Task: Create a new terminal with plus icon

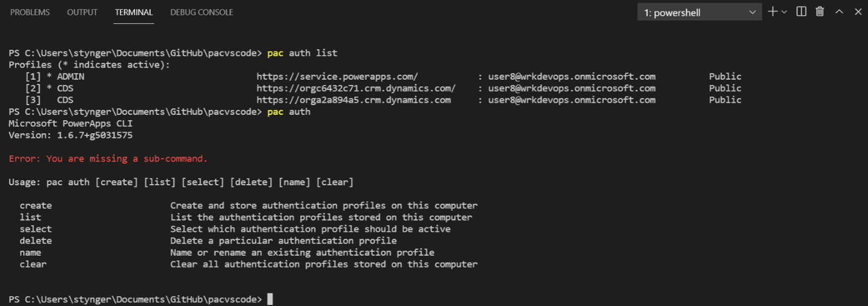Action: coord(772,11)
